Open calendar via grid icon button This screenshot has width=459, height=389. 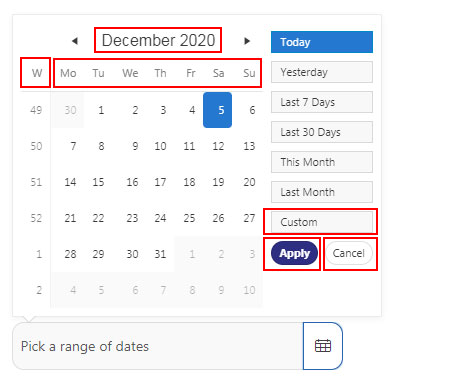point(323,346)
